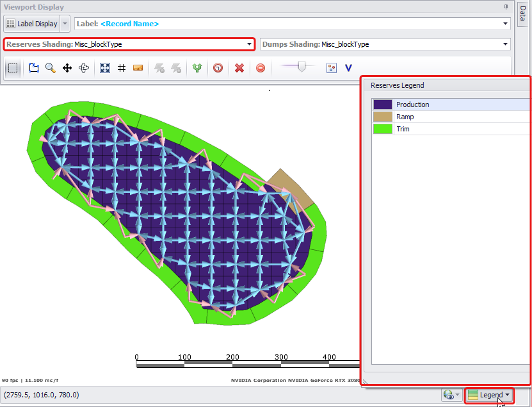Toggle the grid display icon
Screen dimensions: 532x407
(121, 68)
